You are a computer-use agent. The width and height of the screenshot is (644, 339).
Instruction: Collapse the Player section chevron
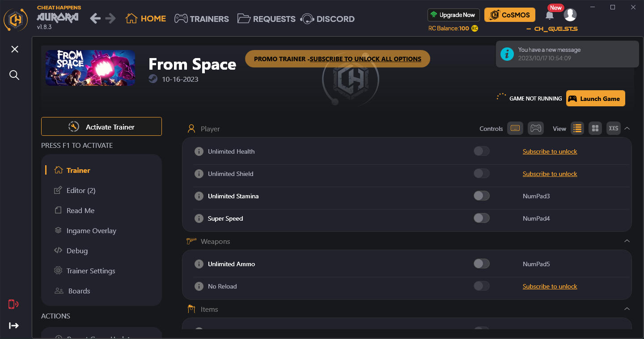click(x=627, y=128)
